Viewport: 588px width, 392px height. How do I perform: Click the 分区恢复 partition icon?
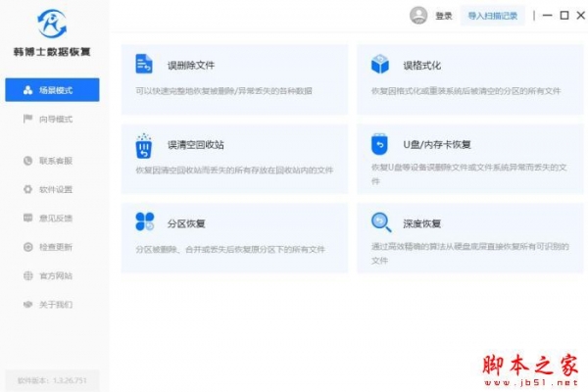coord(144,222)
